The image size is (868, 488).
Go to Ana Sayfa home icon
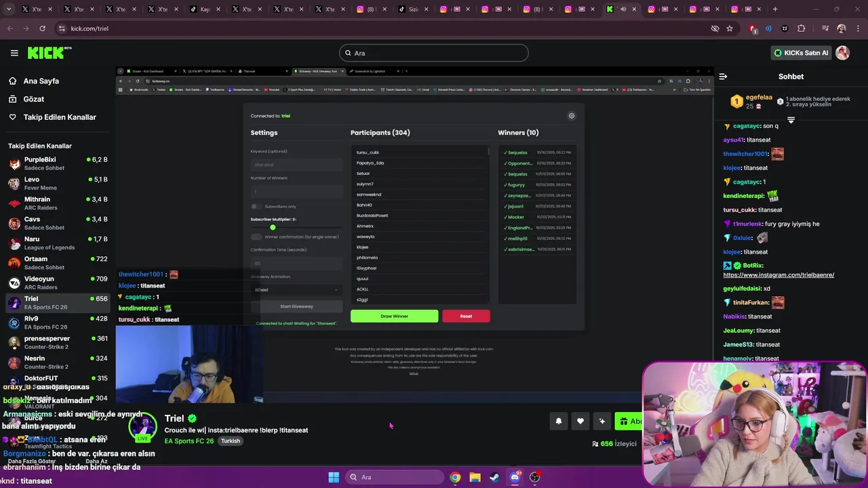click(12, 81)
